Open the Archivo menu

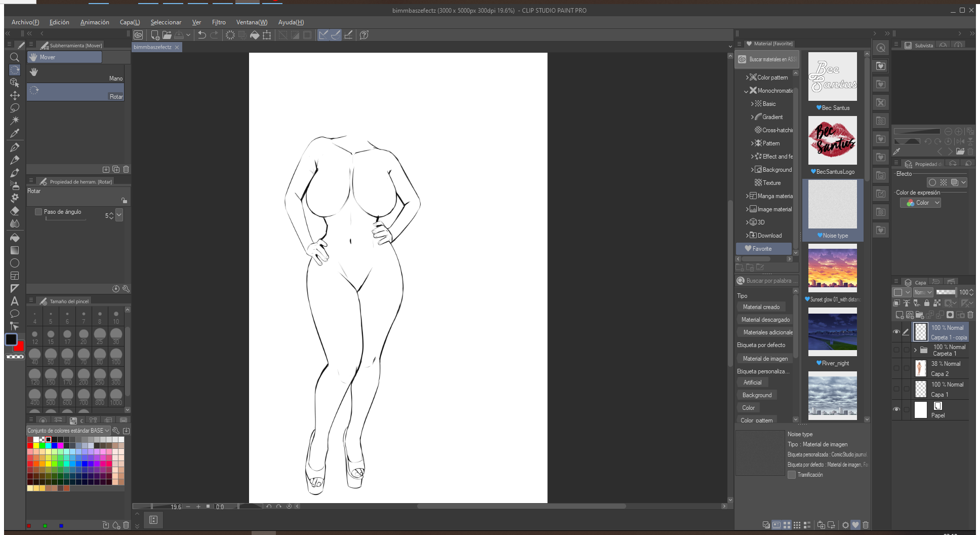[25, 22]
